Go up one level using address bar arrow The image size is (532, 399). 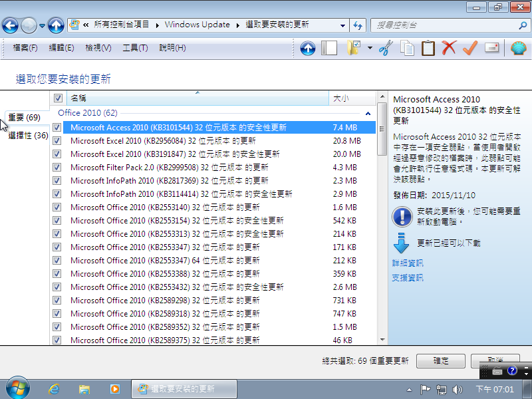pos(56,25)
